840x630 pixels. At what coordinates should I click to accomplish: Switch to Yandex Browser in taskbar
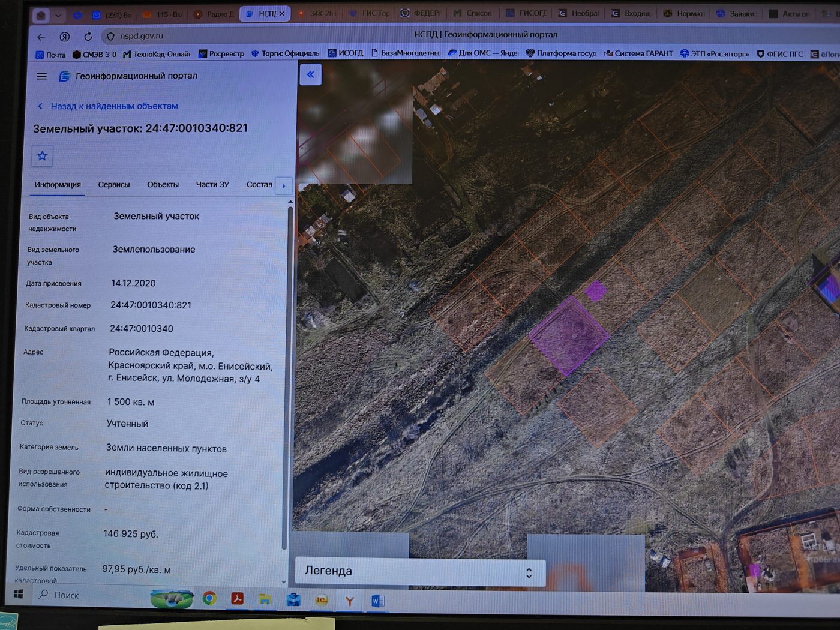[350, 601]
